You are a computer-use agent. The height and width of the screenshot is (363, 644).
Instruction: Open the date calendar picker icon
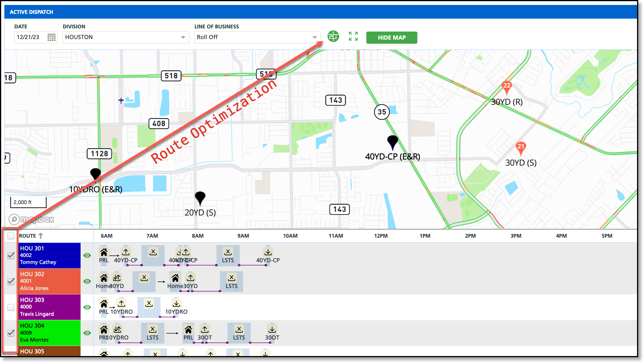coord(51,37)
